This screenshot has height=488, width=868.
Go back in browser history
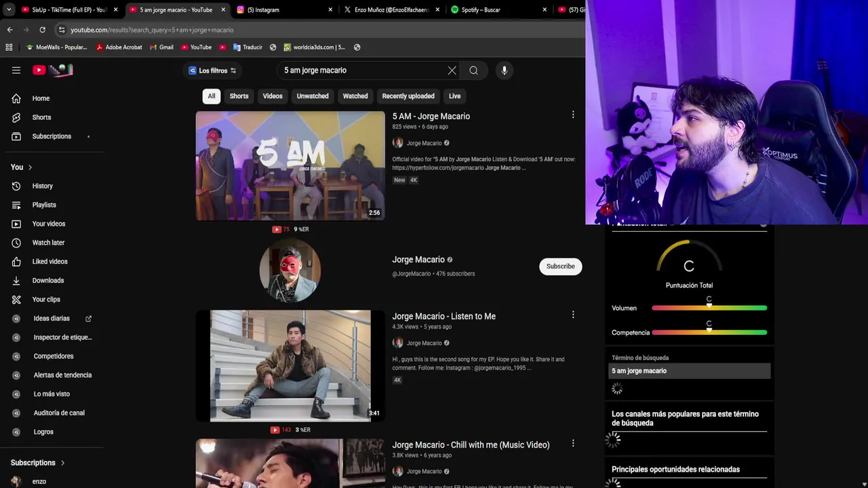pyautogui.click(x=9, y=30)
